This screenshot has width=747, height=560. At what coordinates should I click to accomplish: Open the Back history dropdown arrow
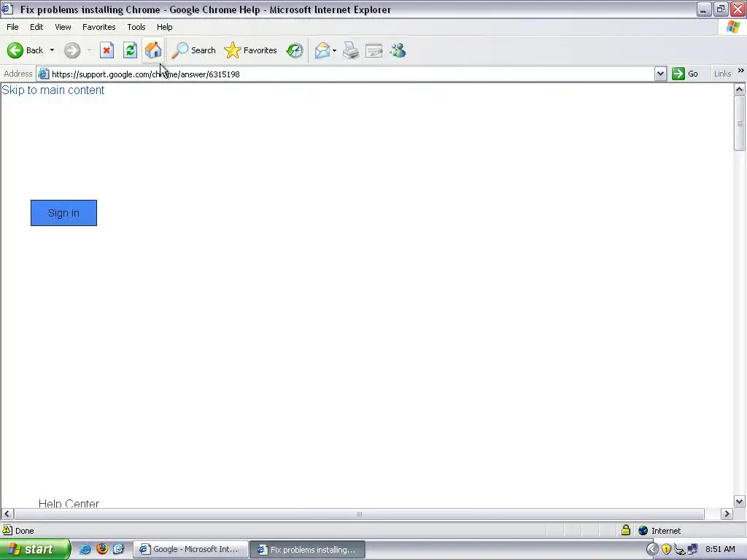pos(52,50)
